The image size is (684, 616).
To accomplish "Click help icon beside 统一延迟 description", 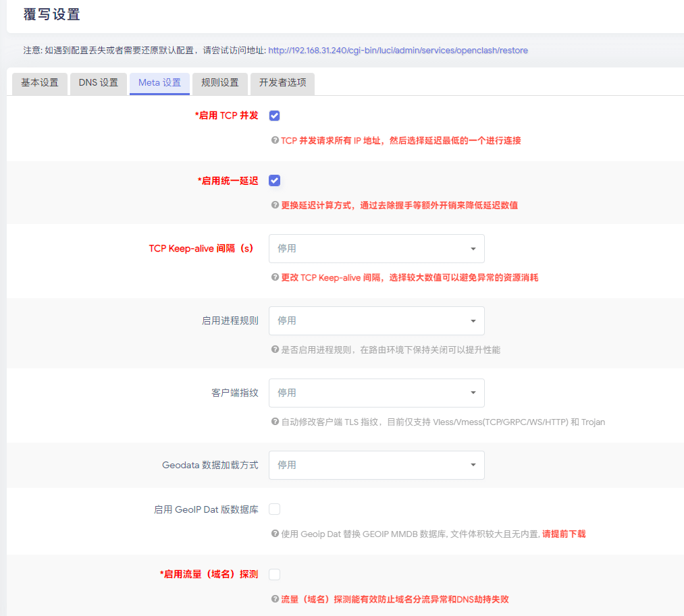I will click(x=275, y=205).
